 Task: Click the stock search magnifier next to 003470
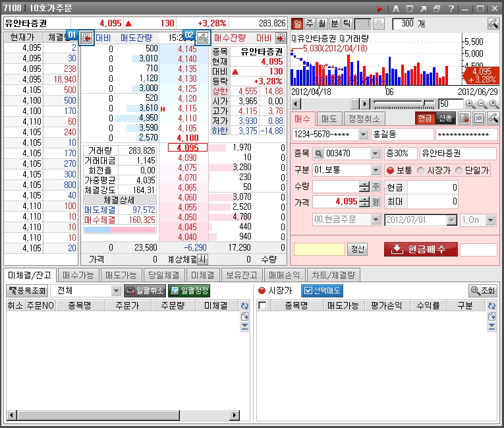(x=318, y=154)
